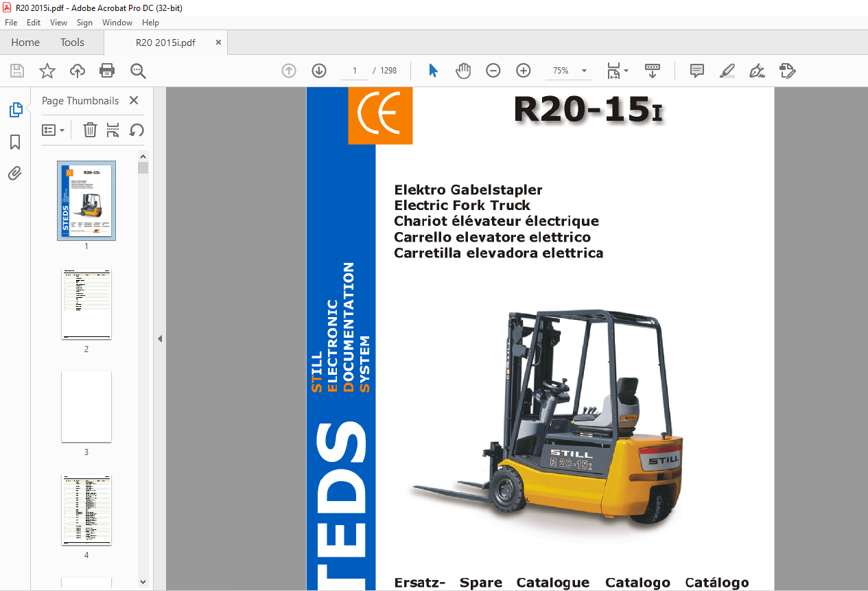This screenshot has width=868, height=591.
Task: Click the 'Ersatz-' text at page bottom
Action: click(x=419, y=583)
